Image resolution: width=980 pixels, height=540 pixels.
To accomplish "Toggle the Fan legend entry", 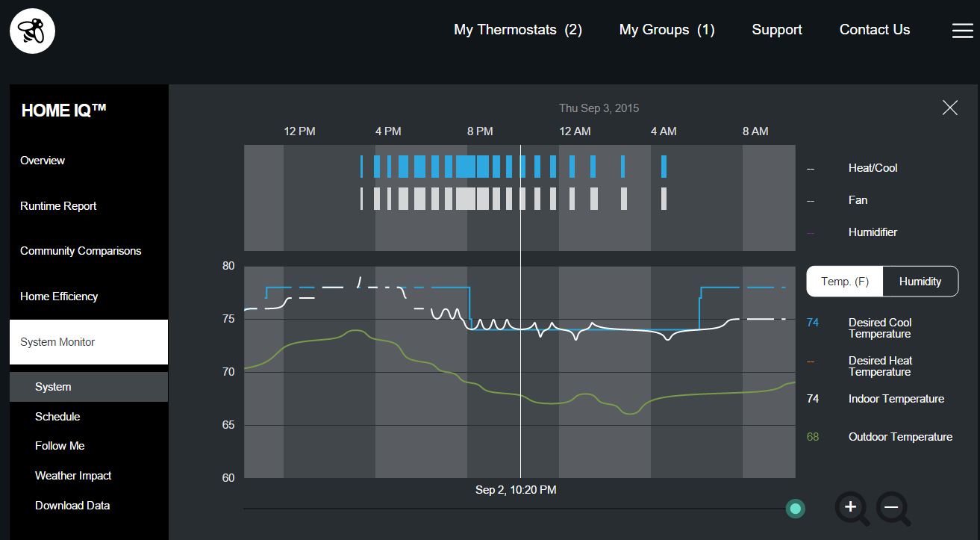I will tap(858, 200).
